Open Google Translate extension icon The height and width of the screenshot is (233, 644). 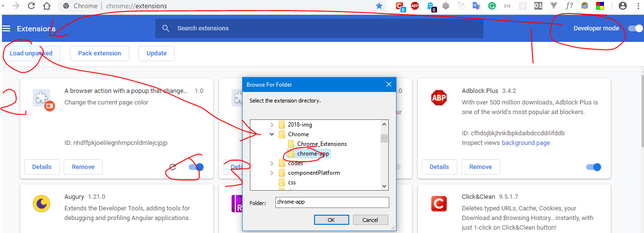tap(476, 6)
